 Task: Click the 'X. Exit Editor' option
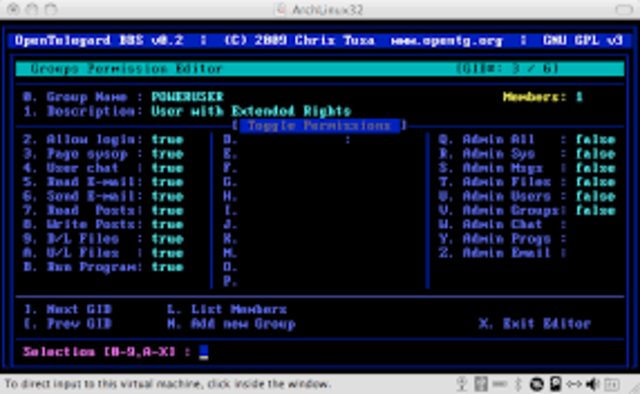click(x=535, y=324)
